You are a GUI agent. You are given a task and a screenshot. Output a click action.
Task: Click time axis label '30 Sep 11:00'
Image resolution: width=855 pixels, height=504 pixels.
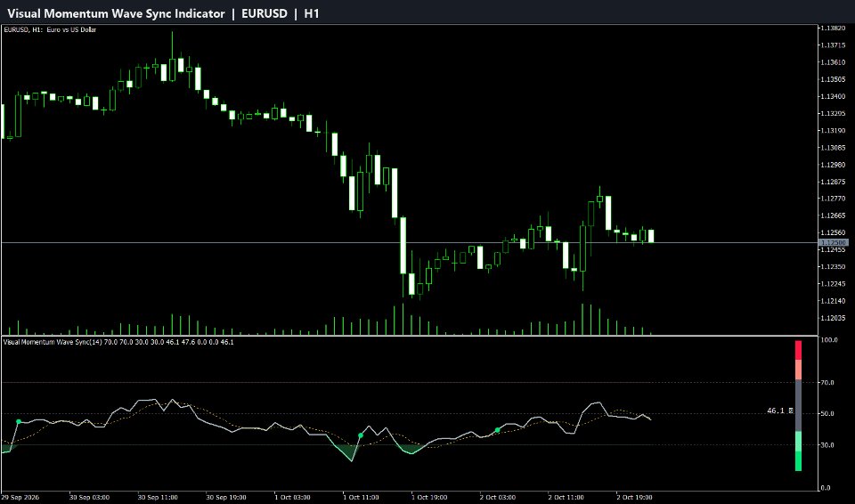click(158, 498)
